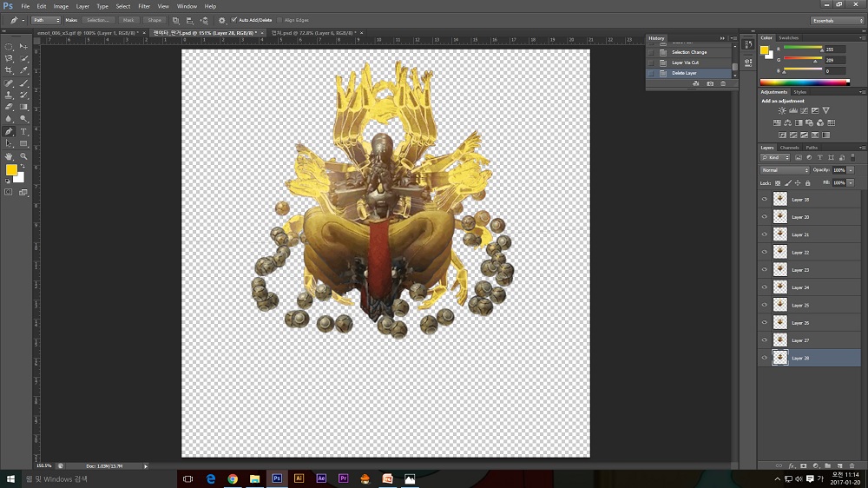Click the path operations icon
This screenshot has width=868, height=488.
tap(175, 21)
